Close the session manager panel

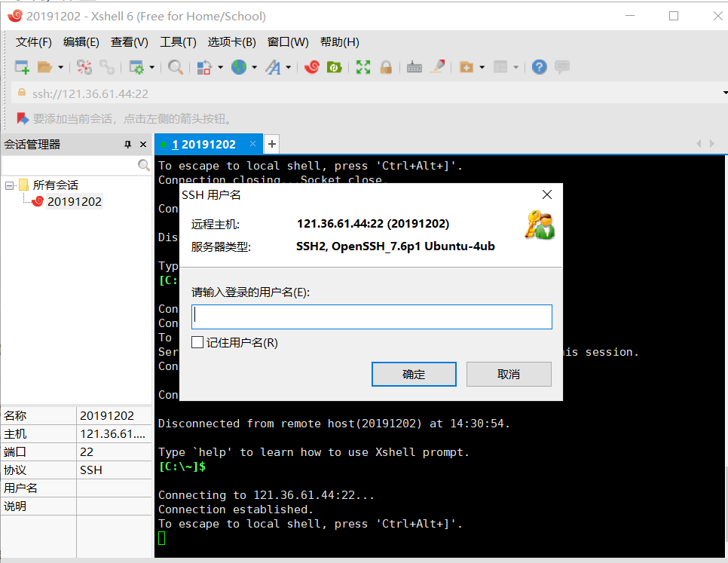point(143,145)
